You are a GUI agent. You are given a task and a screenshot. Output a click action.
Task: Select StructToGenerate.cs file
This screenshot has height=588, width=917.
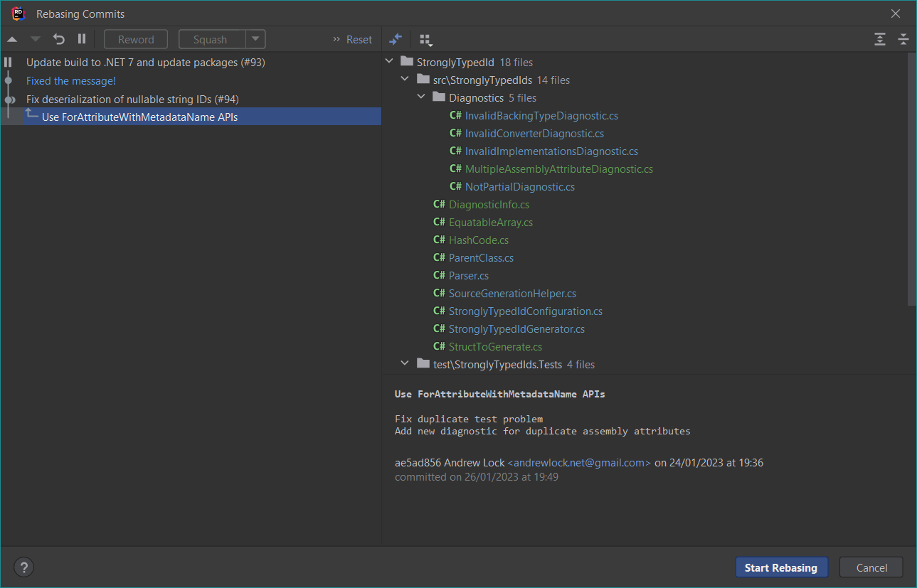click(x=495, y=347)
